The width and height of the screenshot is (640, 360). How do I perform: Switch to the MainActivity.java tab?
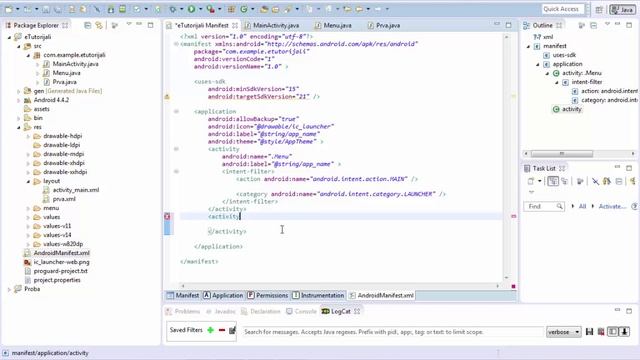tap(272, 25)
